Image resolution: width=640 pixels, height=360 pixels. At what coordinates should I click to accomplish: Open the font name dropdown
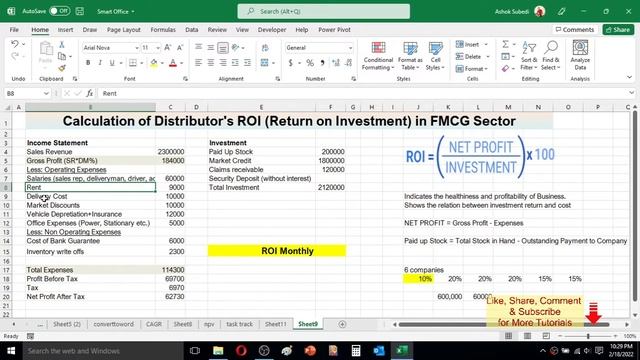[137, 48]
